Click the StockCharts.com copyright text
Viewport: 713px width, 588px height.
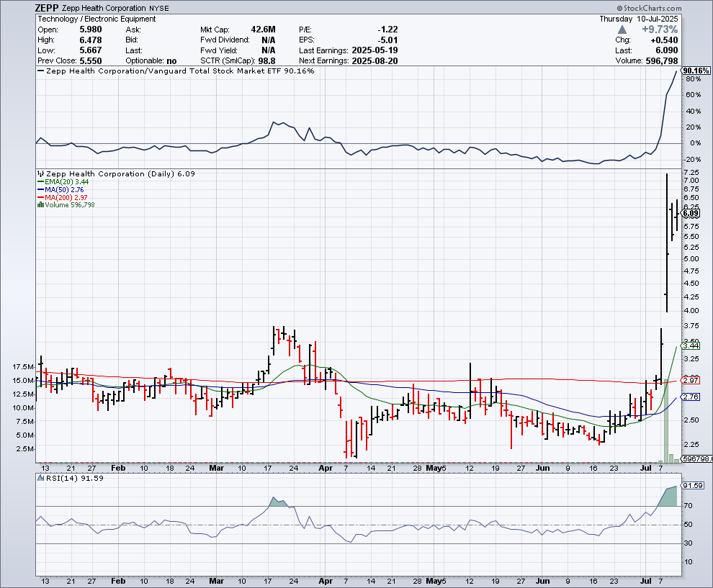650,8
